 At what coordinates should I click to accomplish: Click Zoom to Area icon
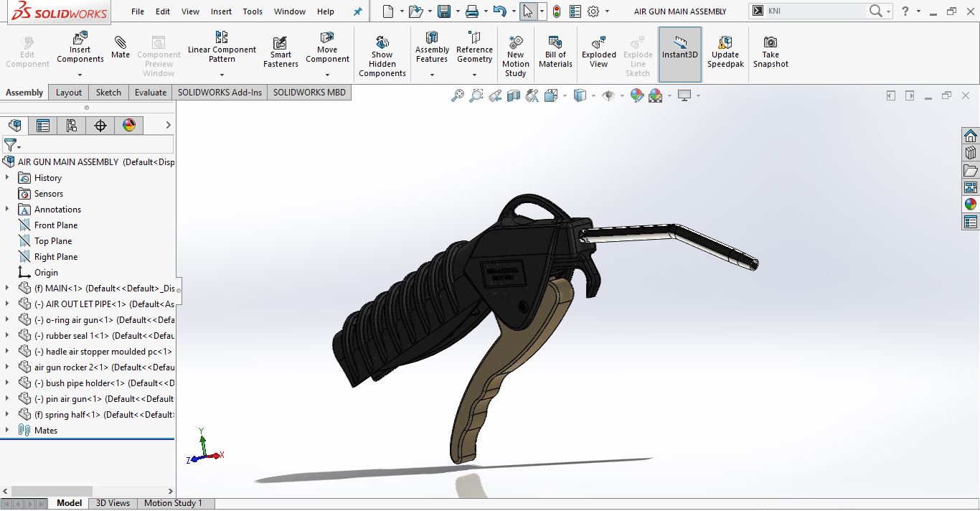pyautogui.click(x=476, y=95)
